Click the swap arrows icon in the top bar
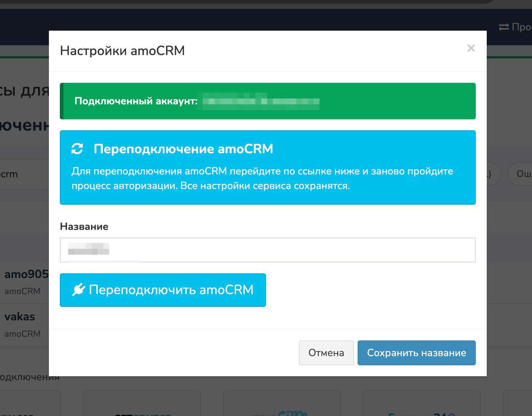 [x=504, y=27]
